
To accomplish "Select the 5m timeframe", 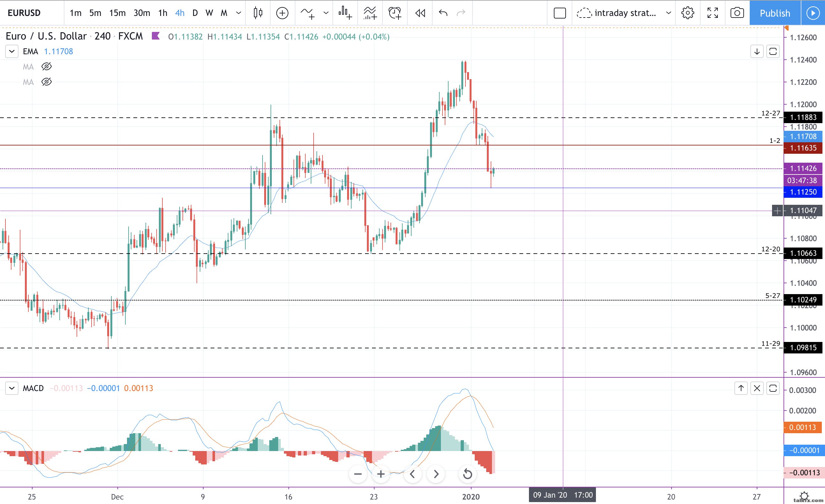I will click(95, 13).
